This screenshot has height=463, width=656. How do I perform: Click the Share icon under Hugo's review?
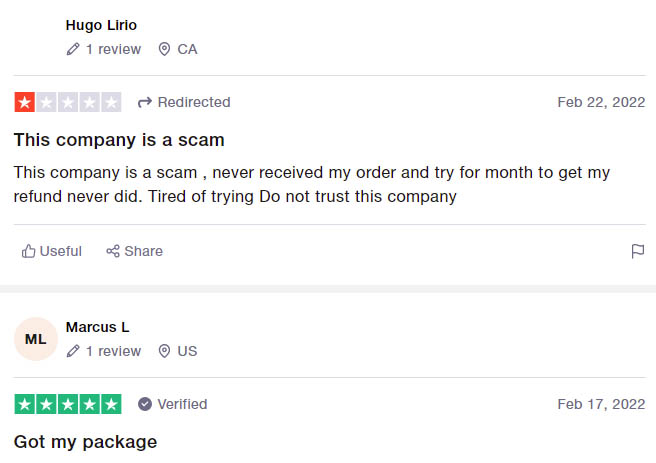coord(113,251)
